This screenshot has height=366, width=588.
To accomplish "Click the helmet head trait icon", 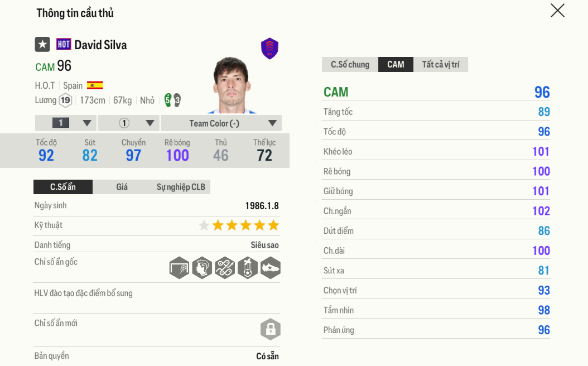I will (202, 268).
